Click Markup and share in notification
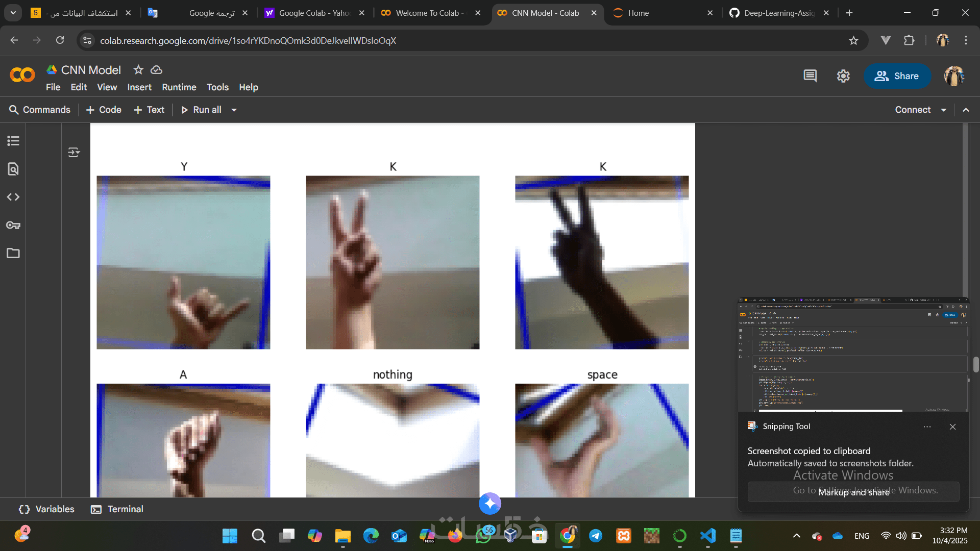Image resolution: width=980 pixels, height=551 pixels. pyautogui.click(x=853, y=492)
